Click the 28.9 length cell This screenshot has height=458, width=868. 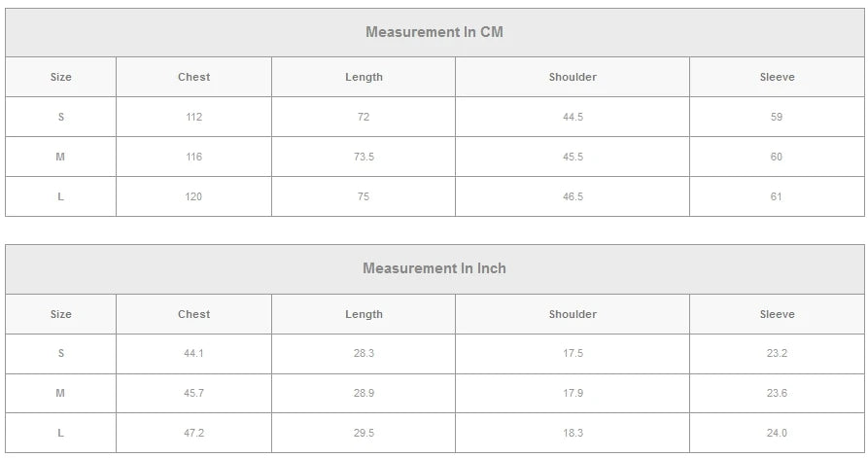(x=364, y=393)
